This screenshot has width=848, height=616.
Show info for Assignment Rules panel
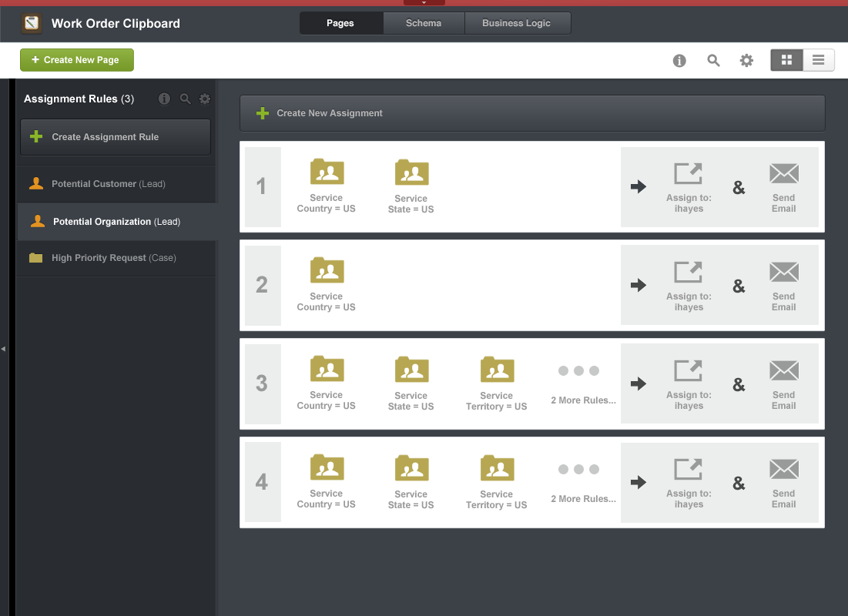pyautogui.click(x=164, y=99)
